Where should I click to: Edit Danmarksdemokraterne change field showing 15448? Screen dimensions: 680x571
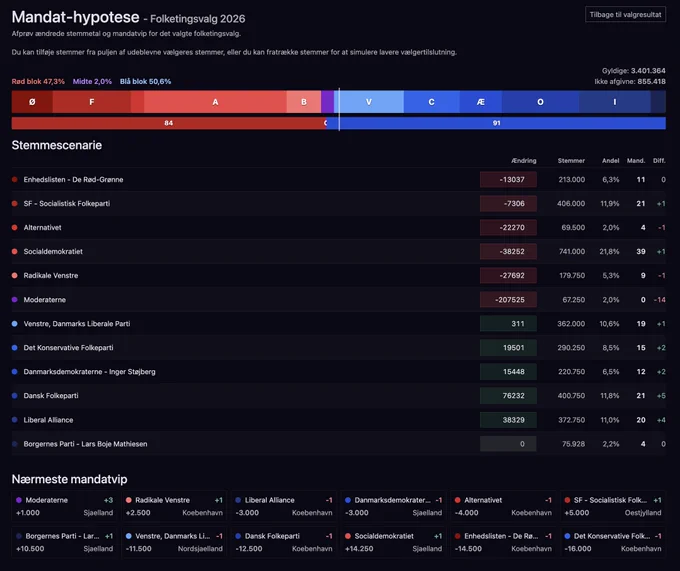(x=508, y=372)
